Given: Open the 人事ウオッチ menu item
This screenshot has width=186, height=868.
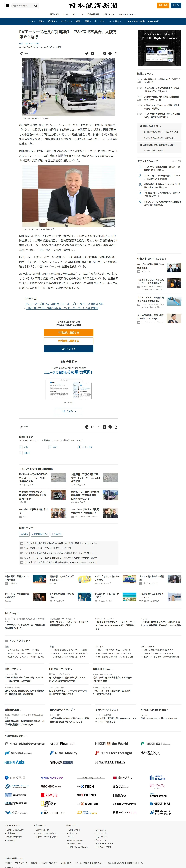Looking at the screenshot, I should [x=109, y=14].
